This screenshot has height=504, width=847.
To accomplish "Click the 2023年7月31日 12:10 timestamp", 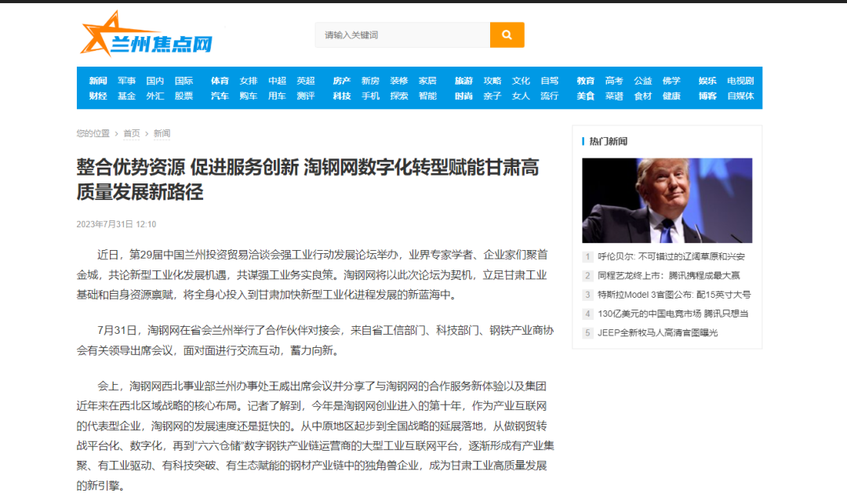I will click(116, 224).
